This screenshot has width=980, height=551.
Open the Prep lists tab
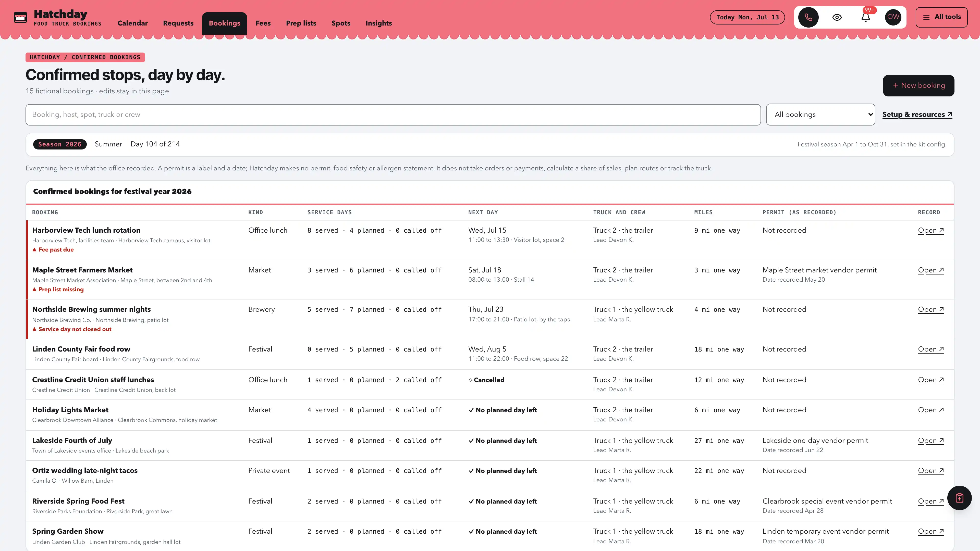[x=301, y=23]
